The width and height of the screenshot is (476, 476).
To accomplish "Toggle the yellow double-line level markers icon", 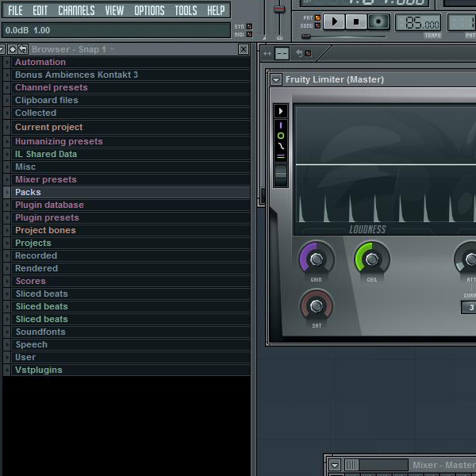I will 281,156.
